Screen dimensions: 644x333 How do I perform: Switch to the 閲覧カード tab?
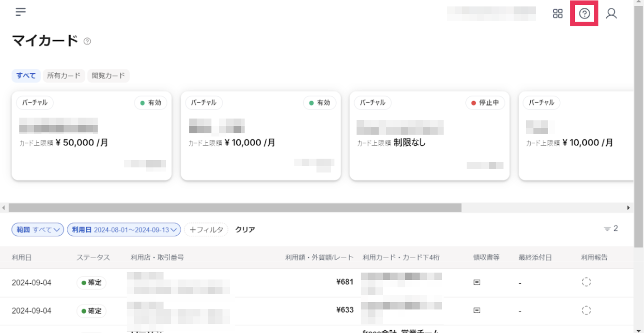coord(108,76)
